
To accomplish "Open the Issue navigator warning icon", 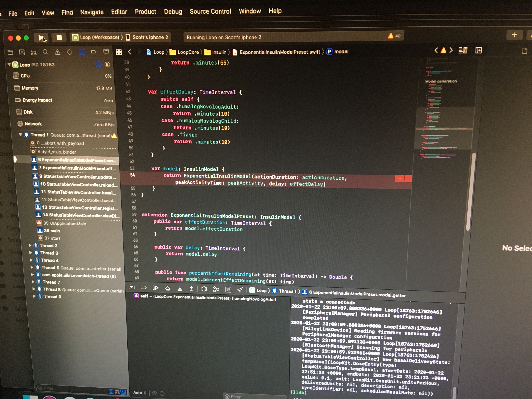I will [58, 52].
